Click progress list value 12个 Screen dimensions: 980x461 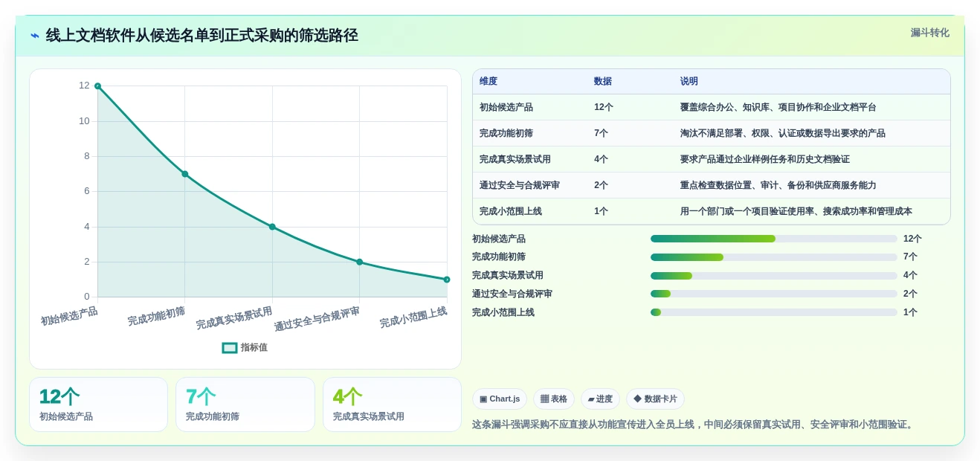[x=912, y=239]
